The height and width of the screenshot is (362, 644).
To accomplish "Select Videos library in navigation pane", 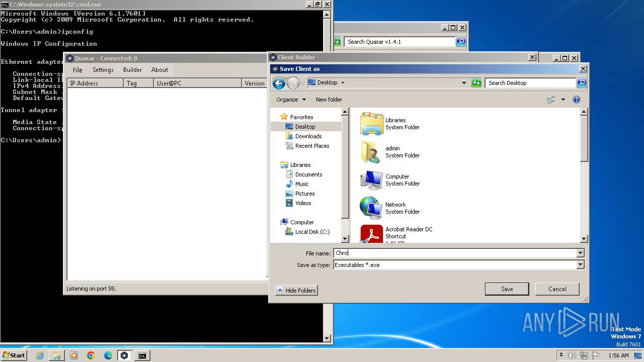I will [303, 203].
